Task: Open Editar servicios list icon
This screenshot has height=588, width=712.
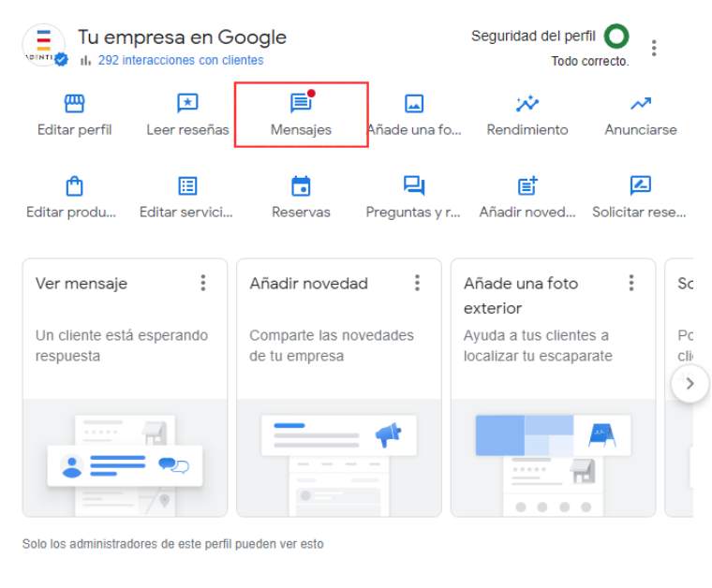Action: (187, 186)
